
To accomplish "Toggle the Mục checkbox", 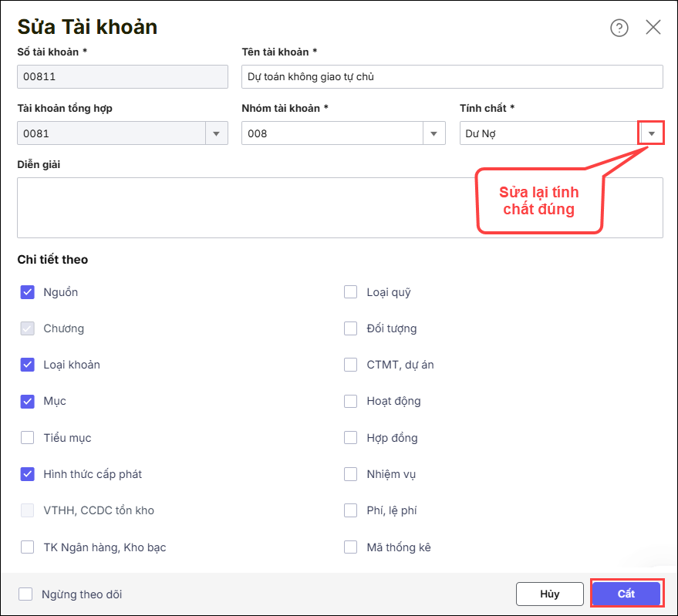I will click(x=28, y=401).
